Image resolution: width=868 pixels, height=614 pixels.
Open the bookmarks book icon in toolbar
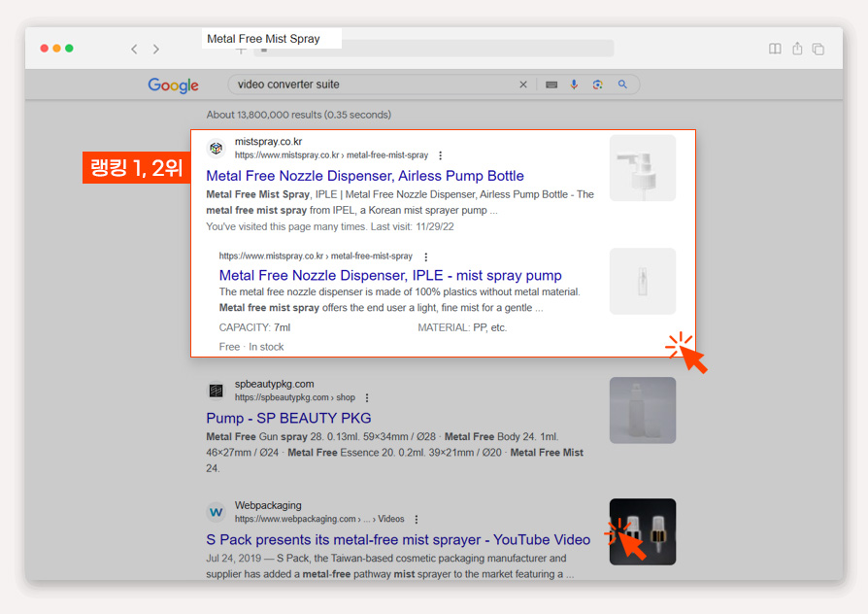click(x=775, y=49)
